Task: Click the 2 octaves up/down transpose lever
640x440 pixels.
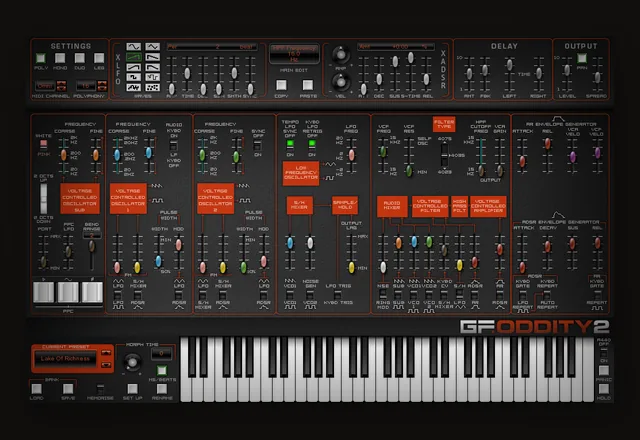Action: pos(43,199)
